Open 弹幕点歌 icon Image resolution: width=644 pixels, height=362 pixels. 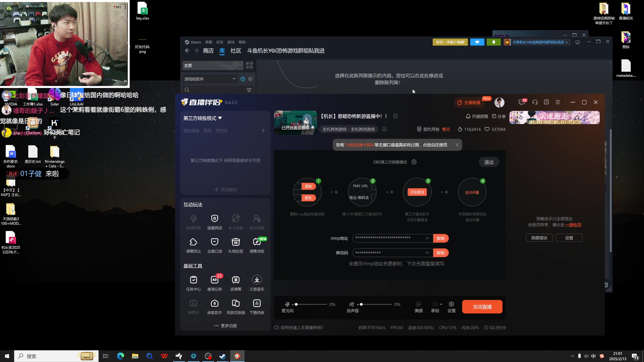(257, 245)
